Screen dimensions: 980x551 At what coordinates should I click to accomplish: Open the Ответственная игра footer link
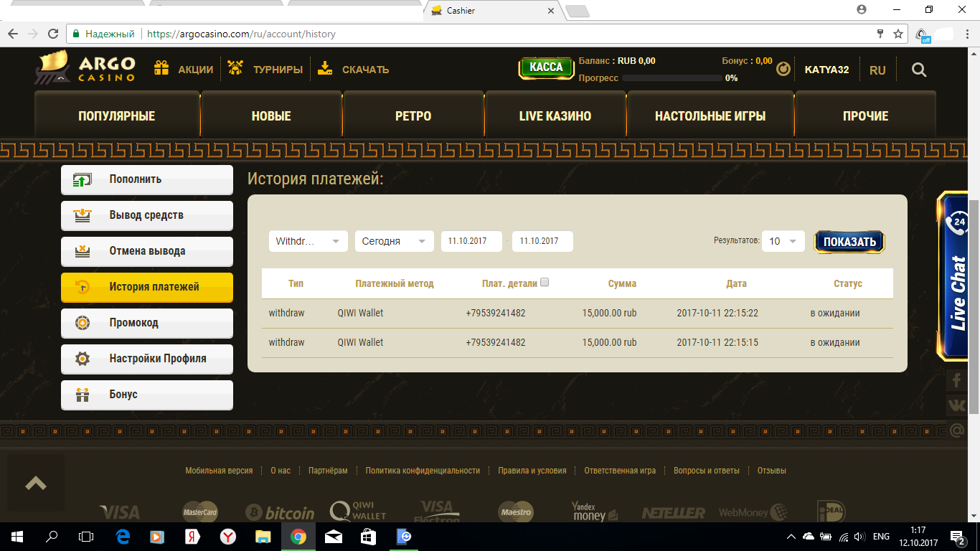pyautogui.click(x=620, y=471)
